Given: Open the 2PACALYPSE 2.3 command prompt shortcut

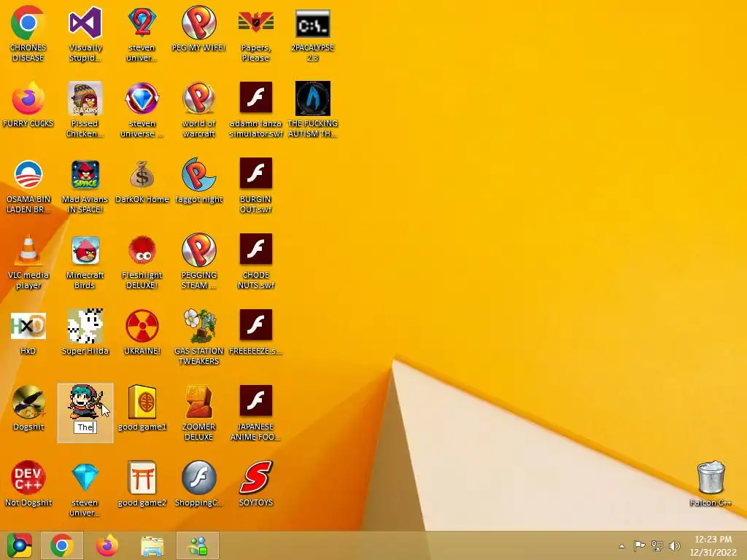Looking at the screenshot, I should [312, 23].
